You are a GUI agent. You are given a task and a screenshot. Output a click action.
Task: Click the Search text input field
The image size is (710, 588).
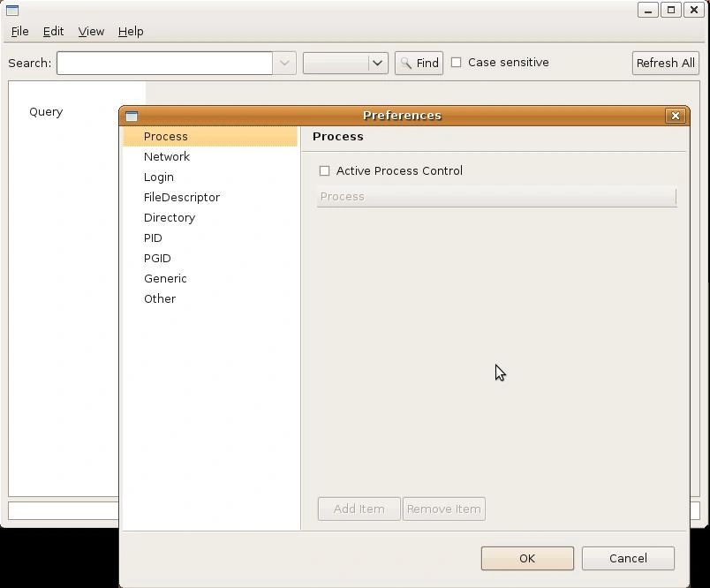pos(164,63)
